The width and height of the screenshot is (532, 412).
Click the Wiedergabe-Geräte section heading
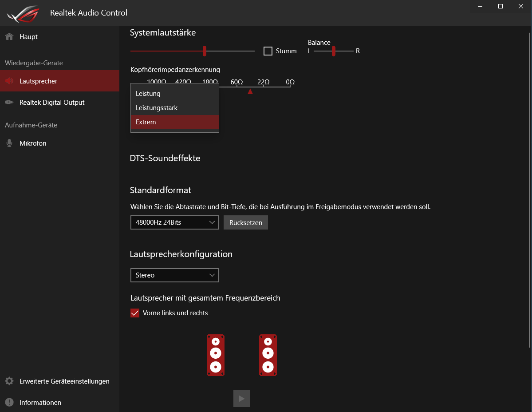[34, 63]
